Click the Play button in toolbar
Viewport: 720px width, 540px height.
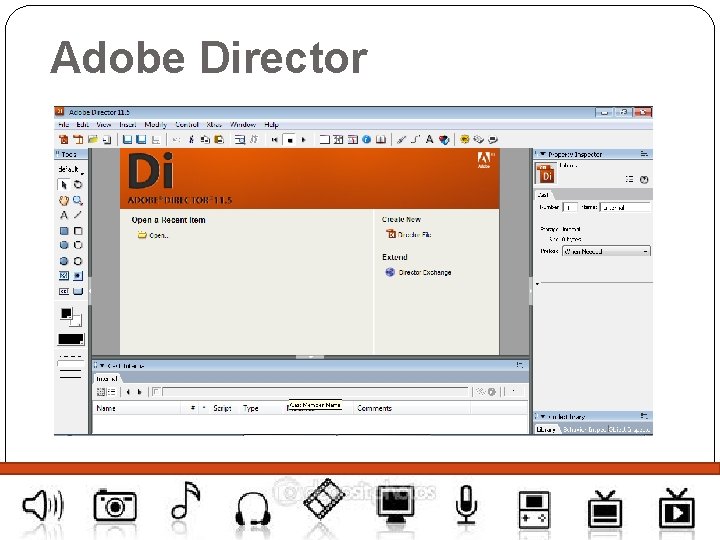point(304,140)
